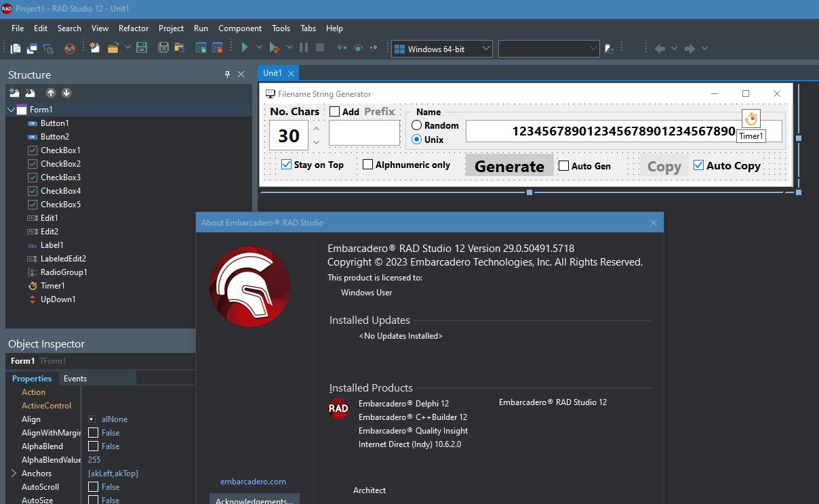Open the File menu

[18, 28]
